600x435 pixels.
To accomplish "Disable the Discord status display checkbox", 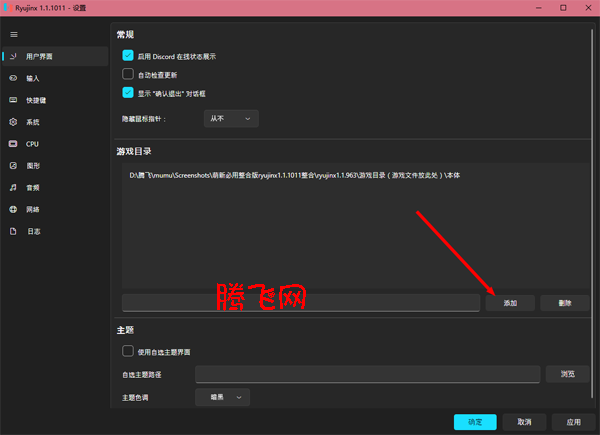I will pyautogui.click(x=128, y=55).
